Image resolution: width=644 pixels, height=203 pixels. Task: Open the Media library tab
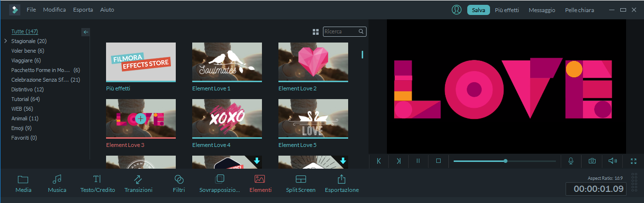click(23, 184)
